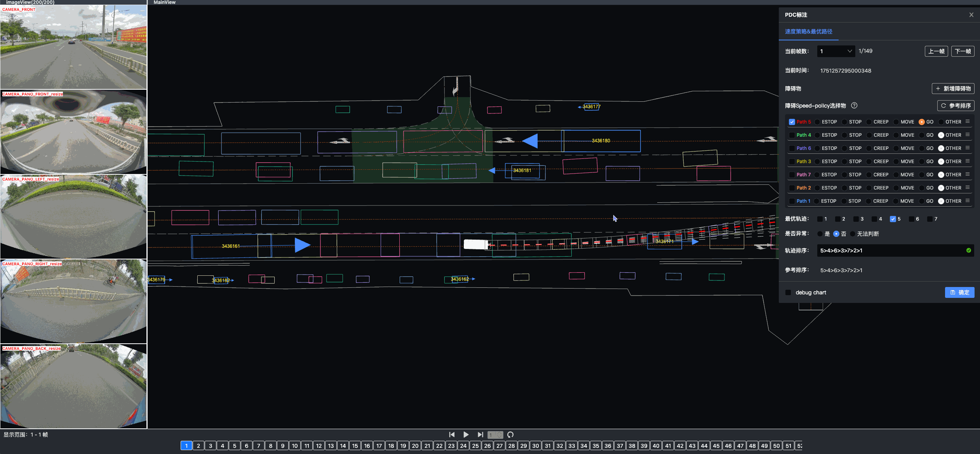Click the drag handle icon on Path 5 row
This screenshot has height=454, width=980.
[x=968, y=122]
